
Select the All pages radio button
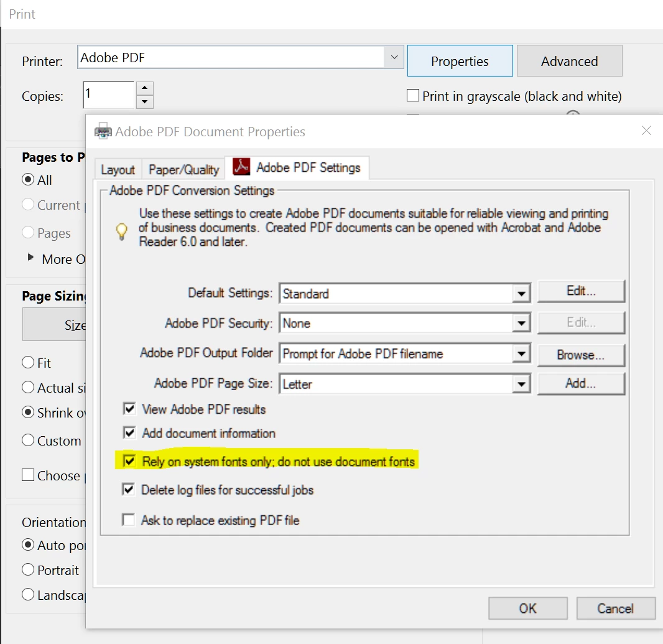(x=28, y=179)
